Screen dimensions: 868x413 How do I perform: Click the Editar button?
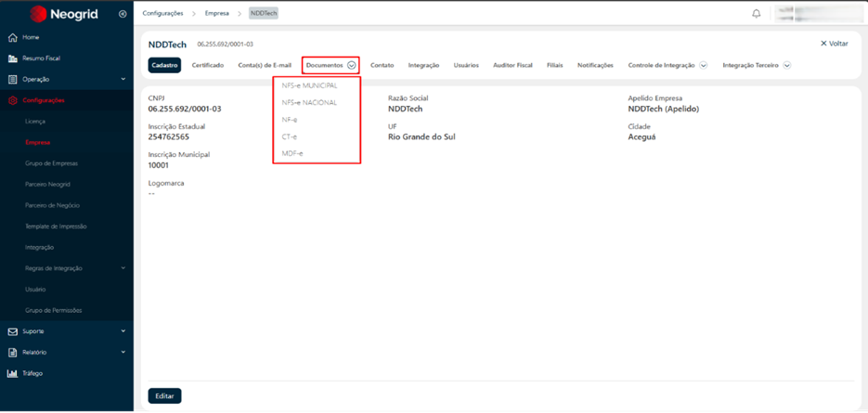(x=164, y=396)
